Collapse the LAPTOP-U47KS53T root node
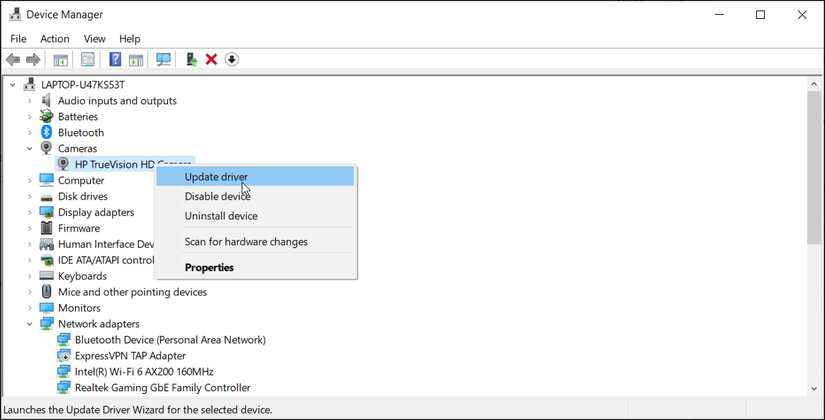This screenshot has height=420, width=825. click(13, 85)
